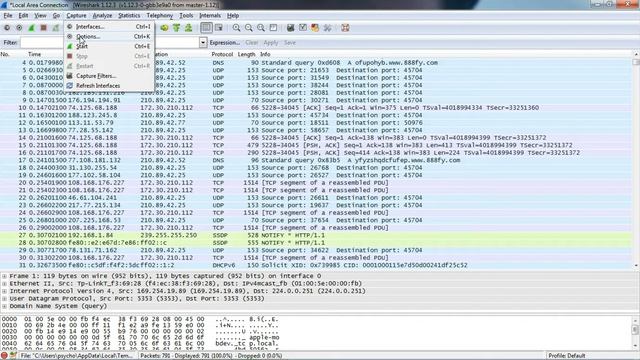Toggle packet colorize toolbar icon

(x=207, y=28)
